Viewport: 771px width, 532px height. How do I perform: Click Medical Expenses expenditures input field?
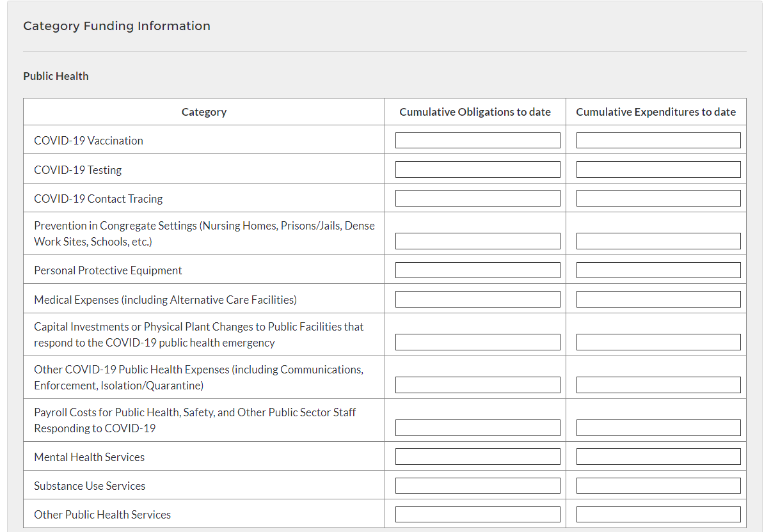658,299
